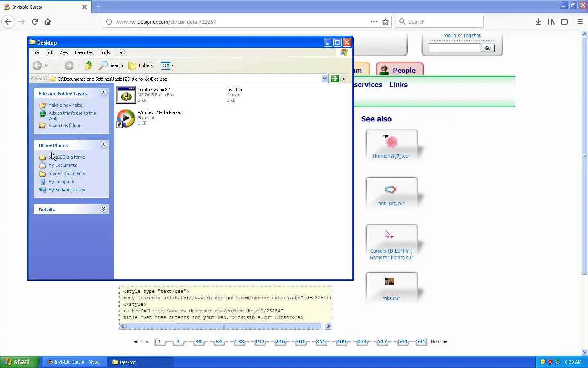Click the Next page link
This screenshot has width=588, height=368.
[x=439, y=342]
